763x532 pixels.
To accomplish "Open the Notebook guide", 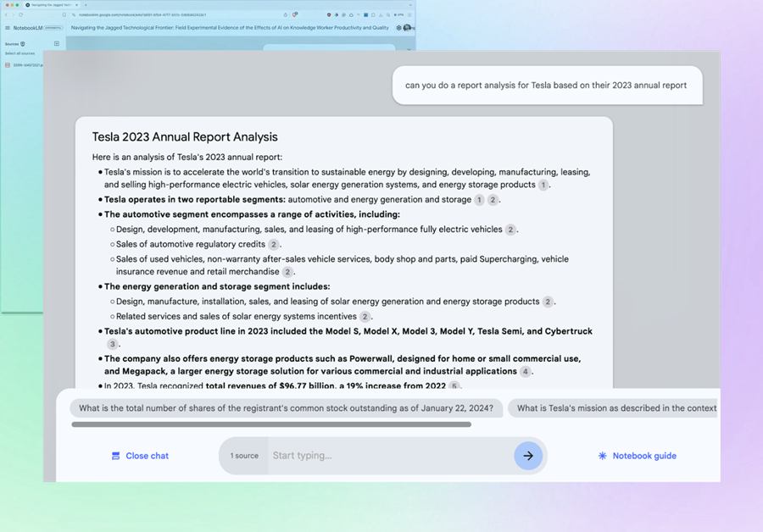I will [637, 456].
